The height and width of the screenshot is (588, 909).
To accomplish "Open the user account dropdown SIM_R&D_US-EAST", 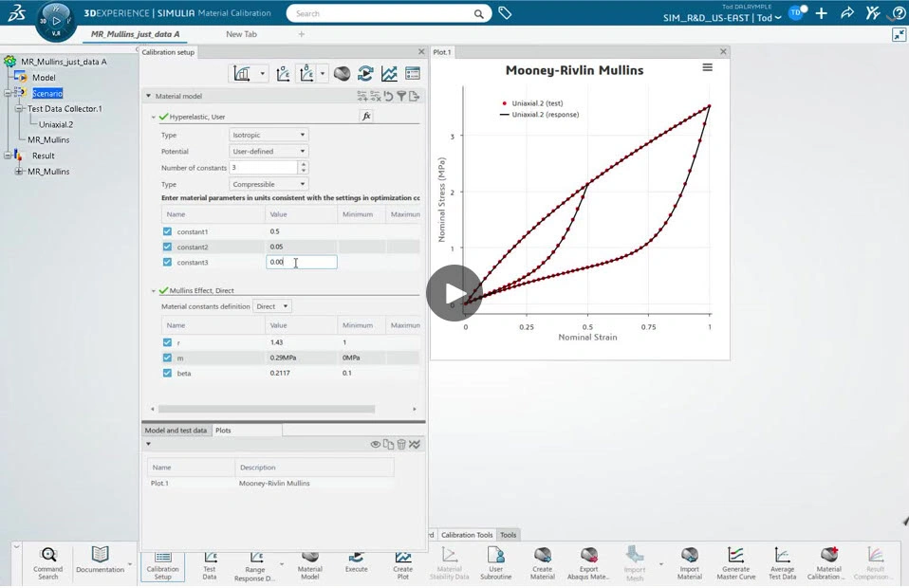I will (722, 18).
